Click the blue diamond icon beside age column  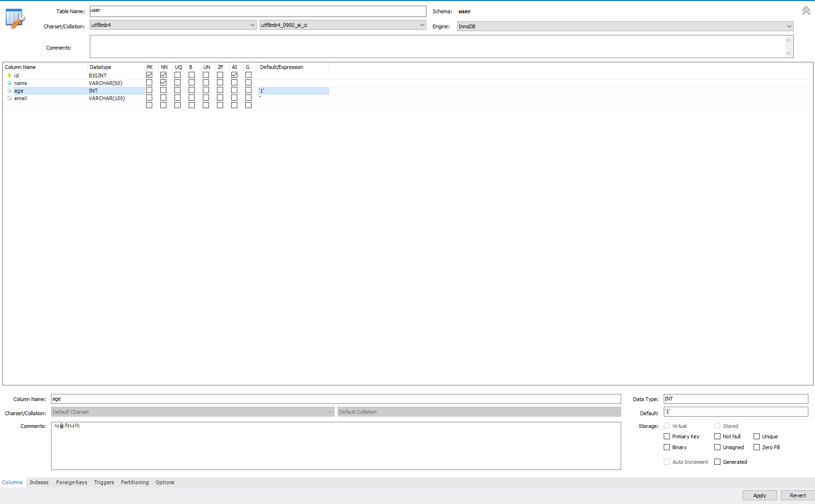click(9, 90)
